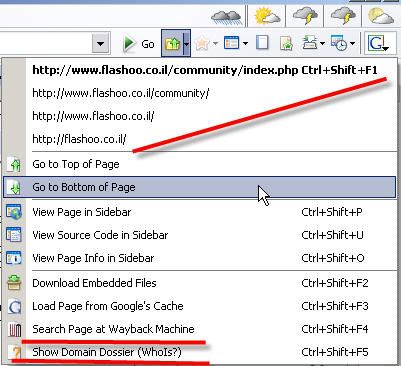Screen dimensions: 401x366
Task: Click inside the address bar field
Action: (46, 43)
